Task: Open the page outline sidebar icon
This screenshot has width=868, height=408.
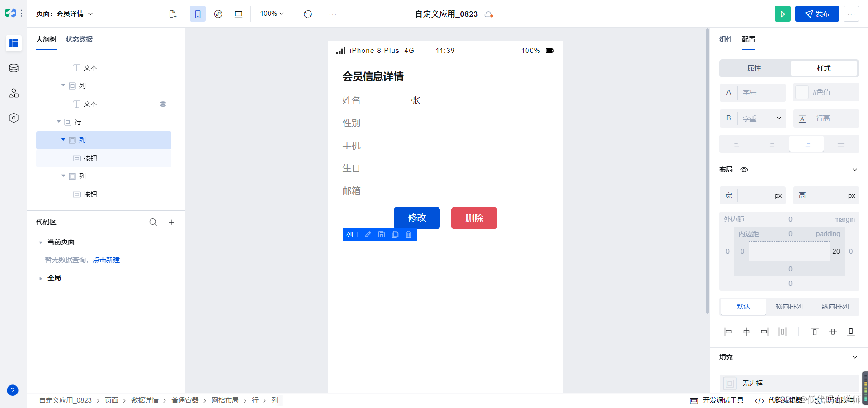Action: (x=14, y=43)
